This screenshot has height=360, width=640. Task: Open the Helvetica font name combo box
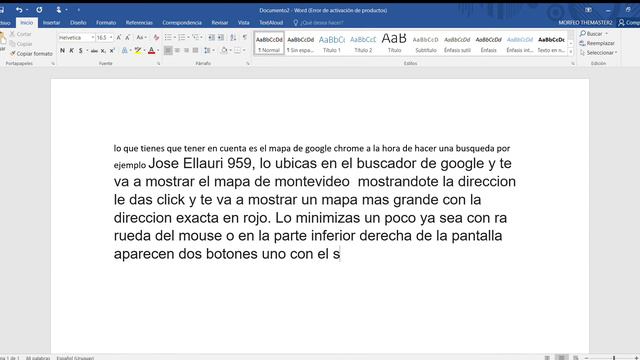[x=76, y=38]
